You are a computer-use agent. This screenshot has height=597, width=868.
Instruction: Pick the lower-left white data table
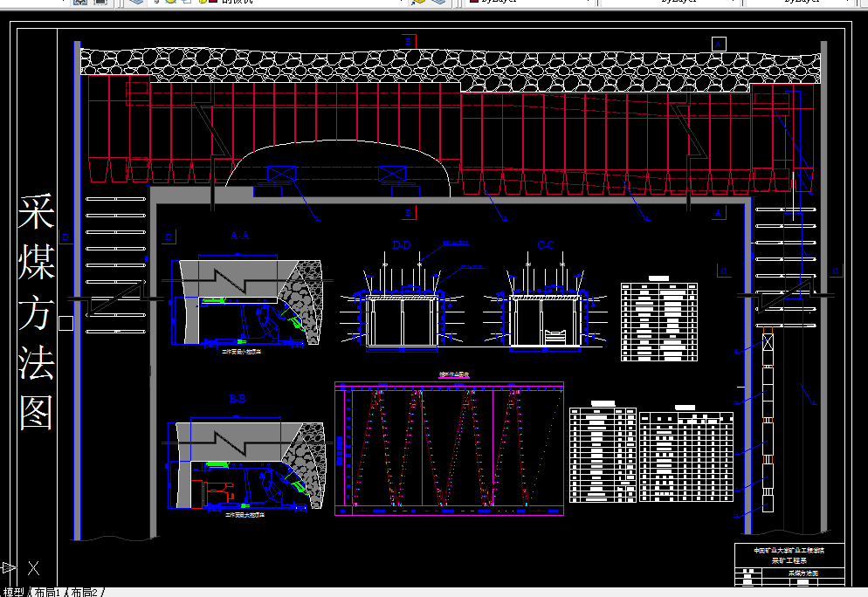tap(603, 455)
